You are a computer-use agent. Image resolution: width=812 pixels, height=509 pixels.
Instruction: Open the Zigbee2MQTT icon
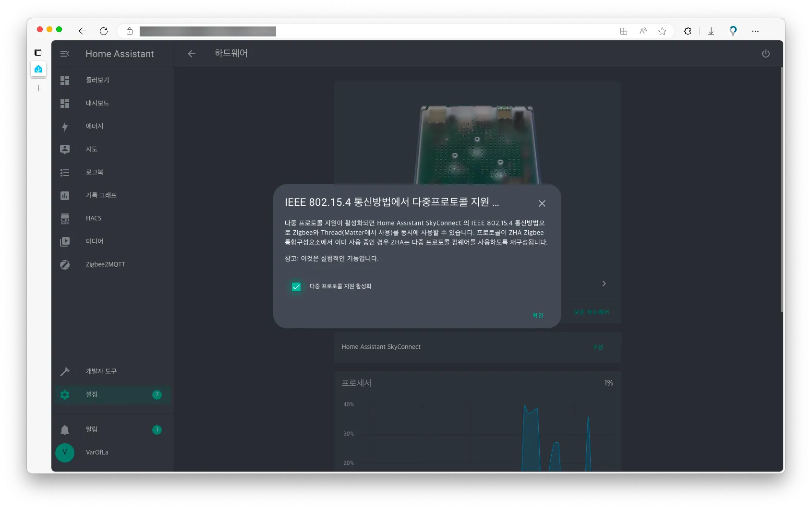pyautogui.click(x=65, y=264)
